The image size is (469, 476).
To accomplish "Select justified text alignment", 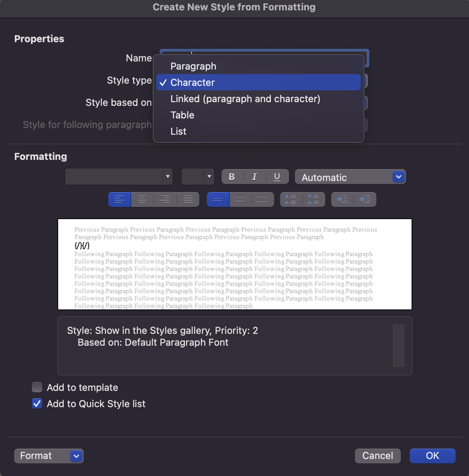I will tap(188, 200).
